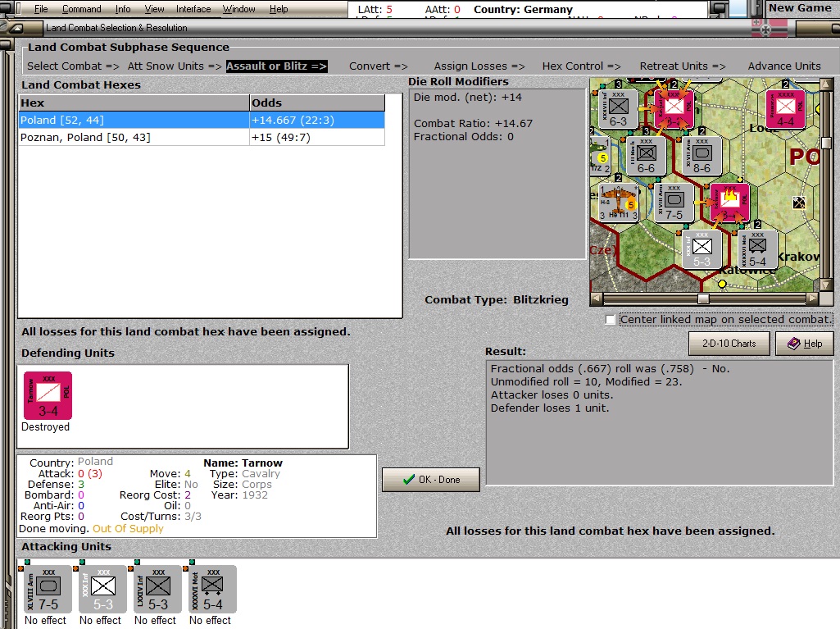The image size is (840, 629).
Task: Confirm with the OK - Done button
Action: (x=431, y=480)
